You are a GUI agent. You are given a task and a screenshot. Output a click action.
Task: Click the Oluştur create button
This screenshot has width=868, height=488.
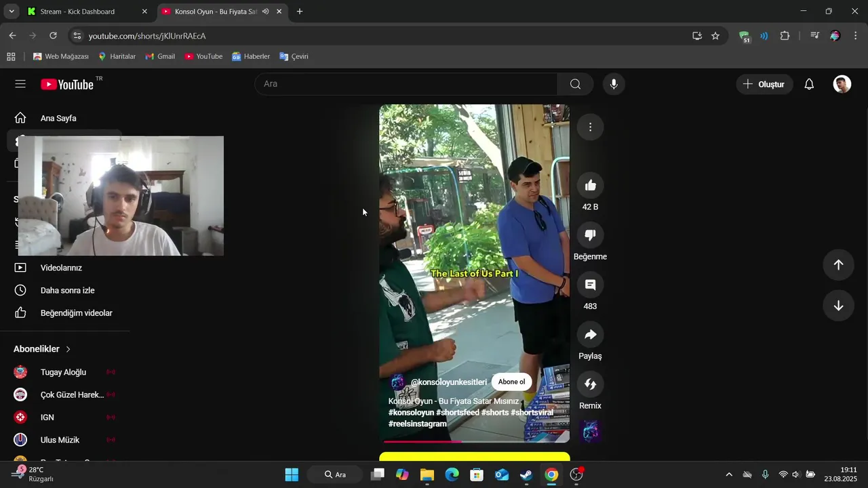click(x=764, y=84)
